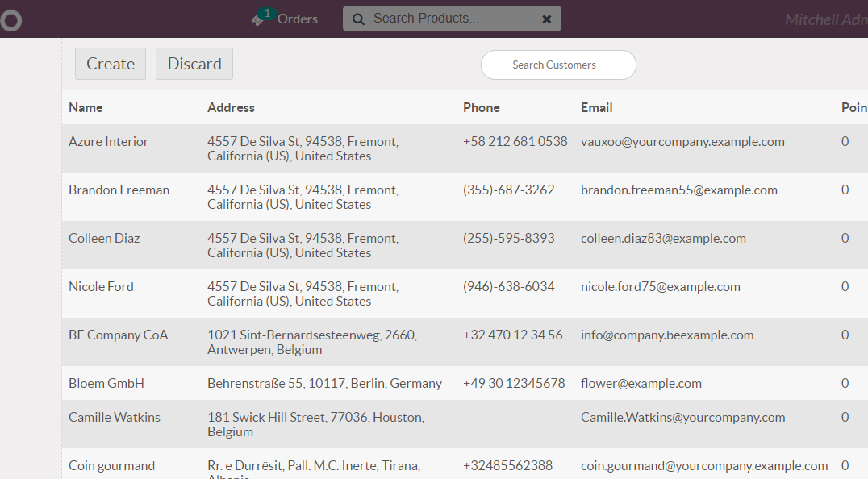
Task: Click the Address column header
Action: coord(231,108)
